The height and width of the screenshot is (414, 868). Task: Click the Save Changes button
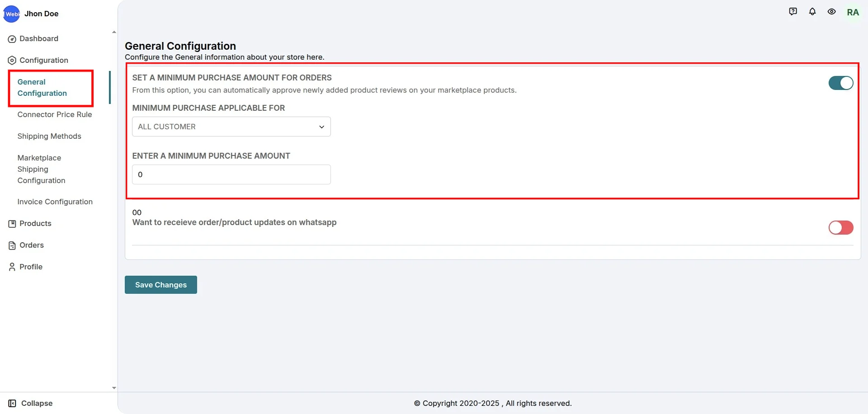pyautogui.click(x=160, y=284)
